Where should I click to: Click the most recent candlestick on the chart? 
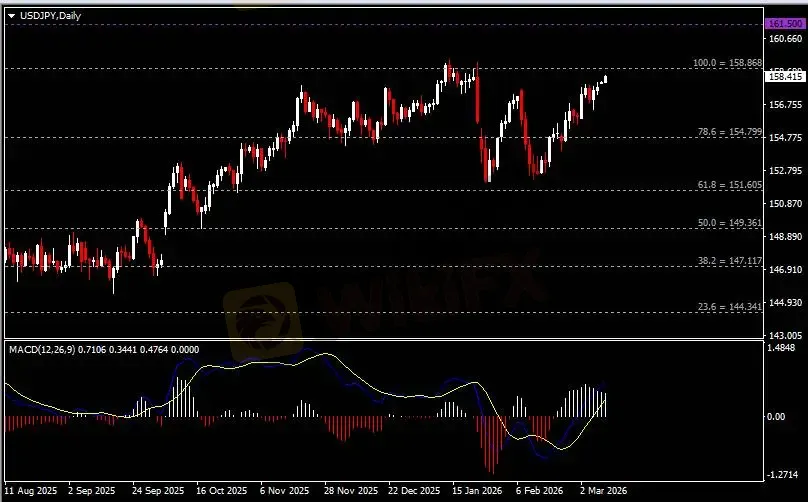(605, 78)
